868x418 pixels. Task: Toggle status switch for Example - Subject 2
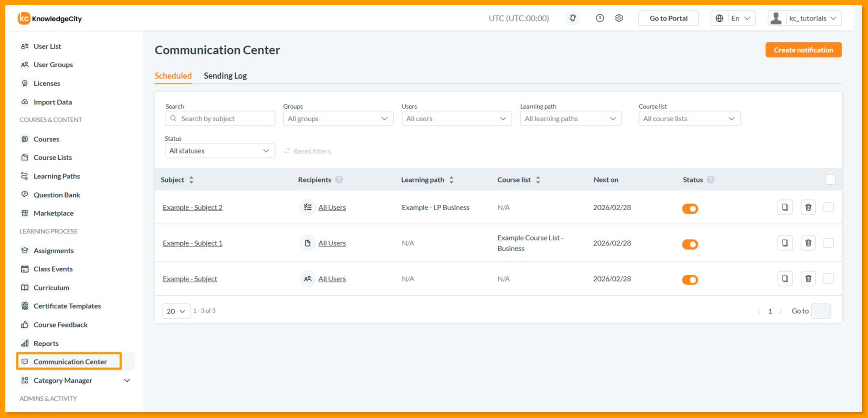coord(690,208)
